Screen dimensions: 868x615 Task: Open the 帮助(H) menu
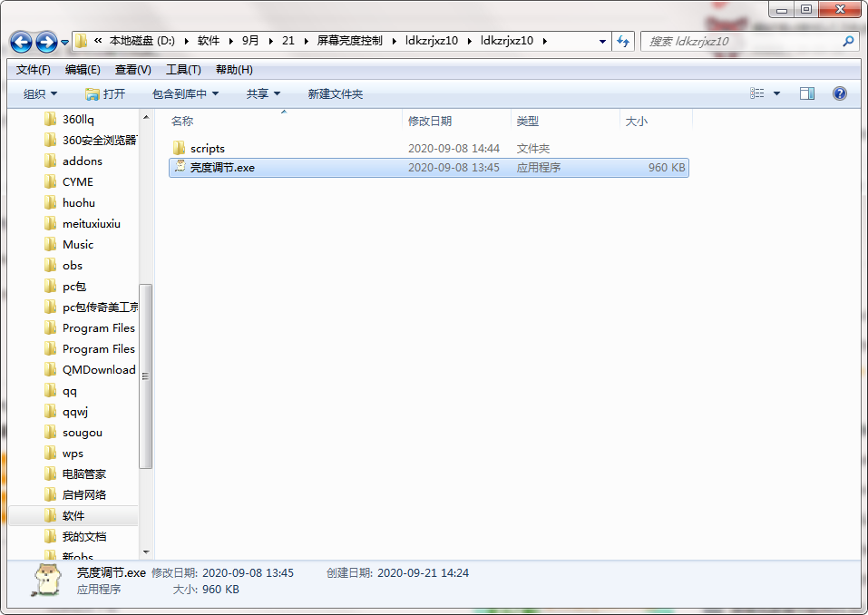[x=234, y=70]
